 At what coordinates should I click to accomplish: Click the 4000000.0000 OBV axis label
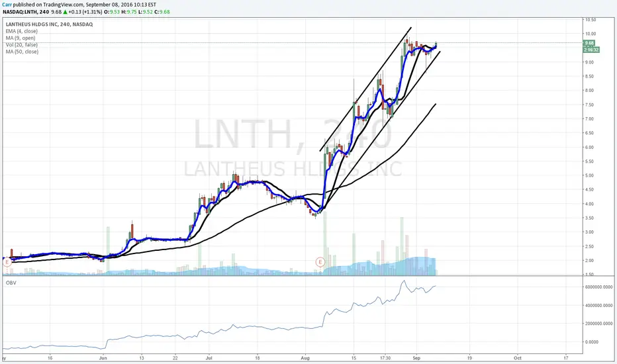[598, 305]
